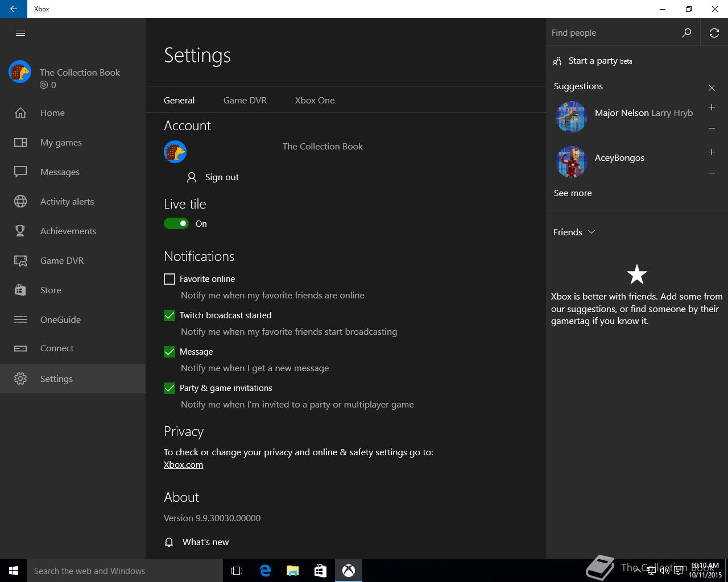The image size is (728, 582).
Task: Add AceyBongos as friend with plus
Action: [712, 152]
